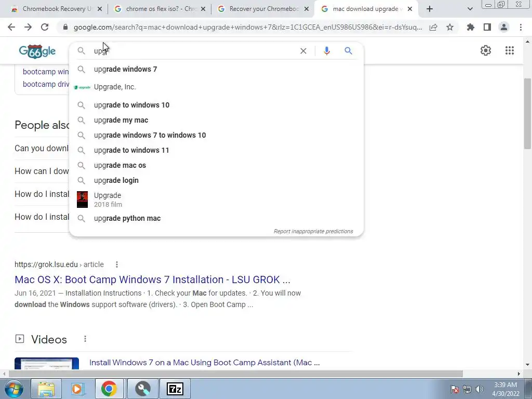This screenshot has width=532, height=399.
Task: Select suggestion upgrade my mac
Action: [216, 120]
